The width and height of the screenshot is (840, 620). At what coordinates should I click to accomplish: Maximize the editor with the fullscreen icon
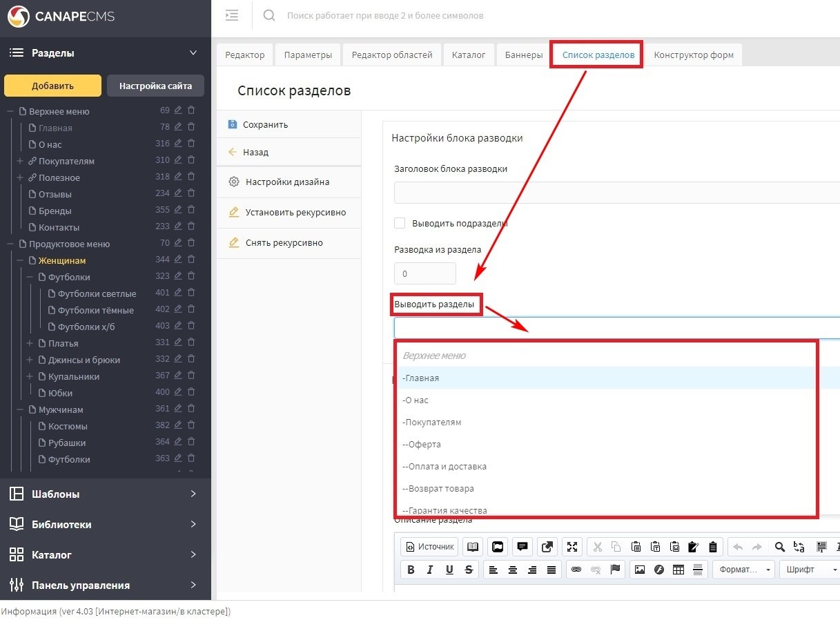coord(572,547)
